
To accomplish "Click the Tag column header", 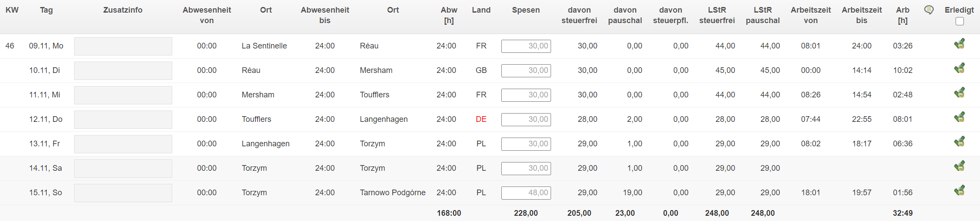I will pos(46,10).
